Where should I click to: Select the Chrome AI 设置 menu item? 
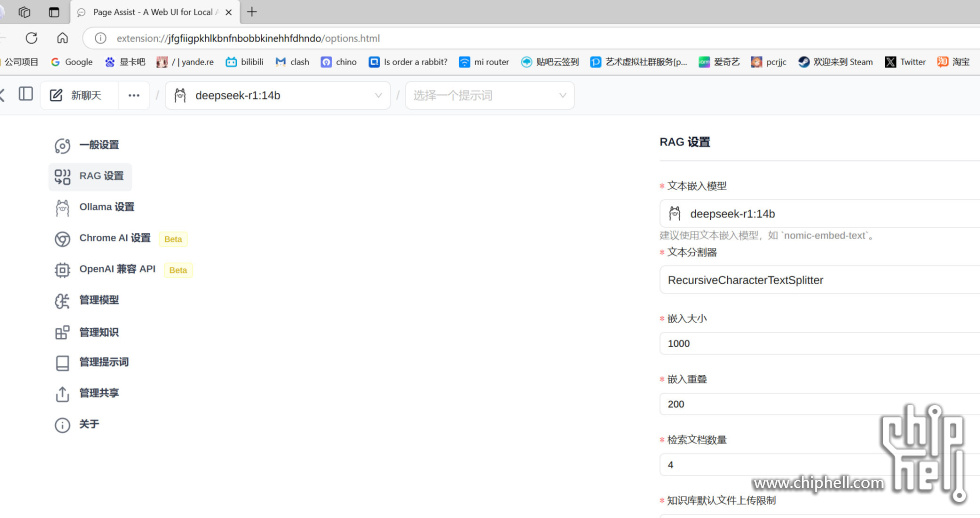(x=115, y=238)
